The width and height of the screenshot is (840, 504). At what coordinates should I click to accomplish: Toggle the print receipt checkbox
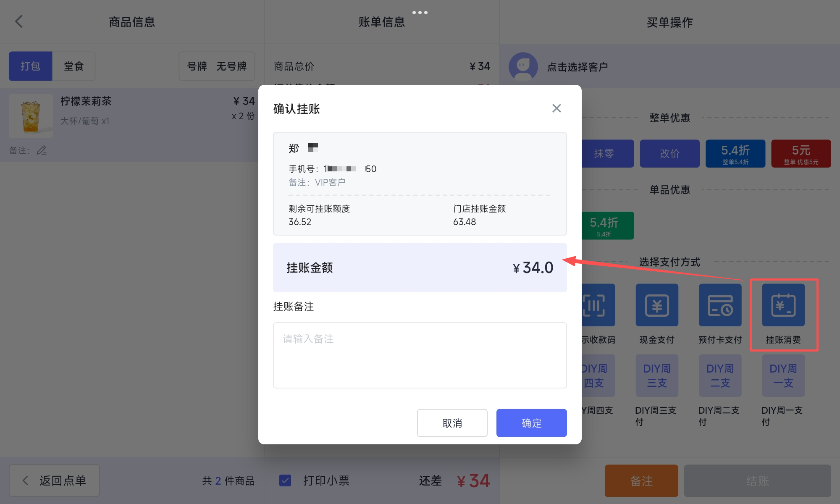285,480
